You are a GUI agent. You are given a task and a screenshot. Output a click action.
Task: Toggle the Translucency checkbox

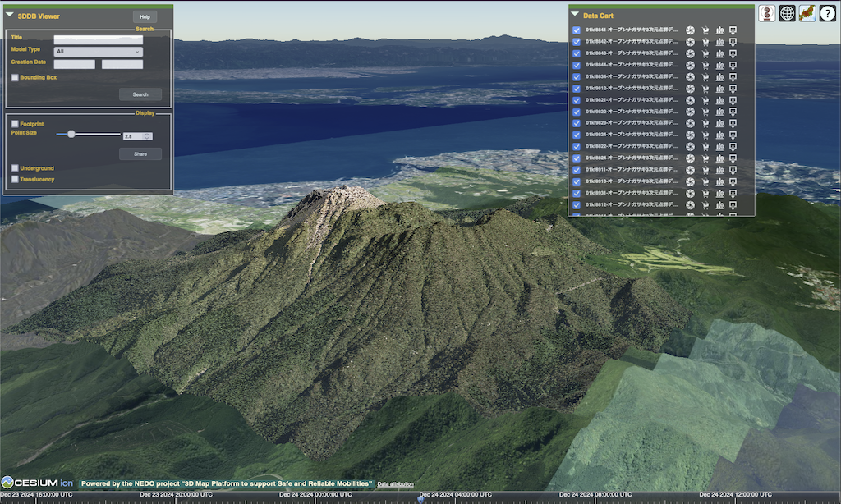(x=15, y=180)
